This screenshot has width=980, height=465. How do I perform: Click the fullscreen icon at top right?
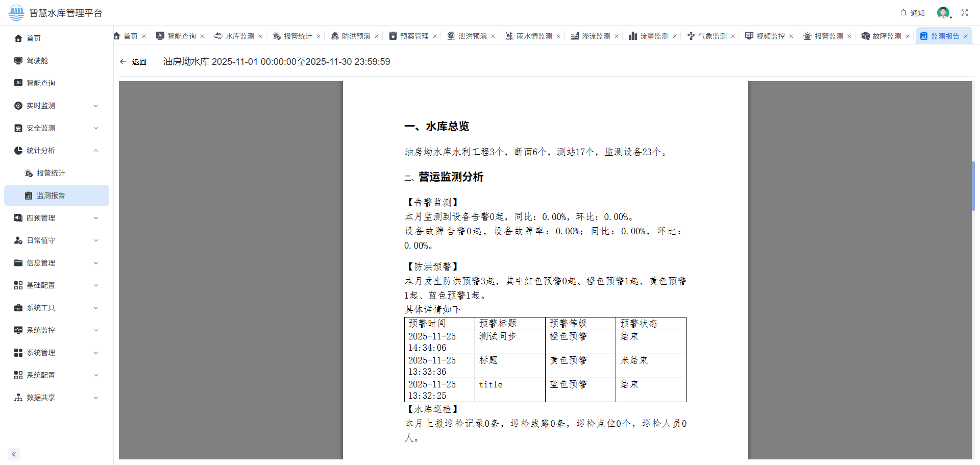965,13
